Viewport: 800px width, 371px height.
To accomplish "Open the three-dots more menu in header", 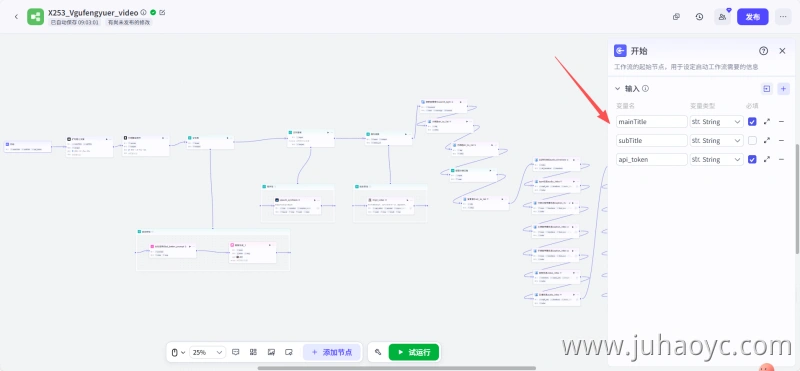I will click(783, 17).
